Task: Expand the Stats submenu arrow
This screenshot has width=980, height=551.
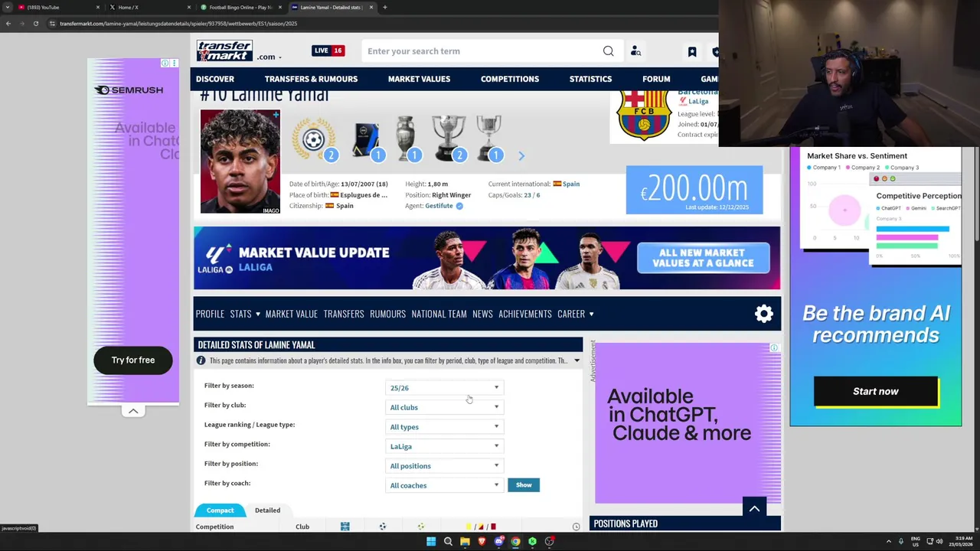Action: (x=258, y=314)
